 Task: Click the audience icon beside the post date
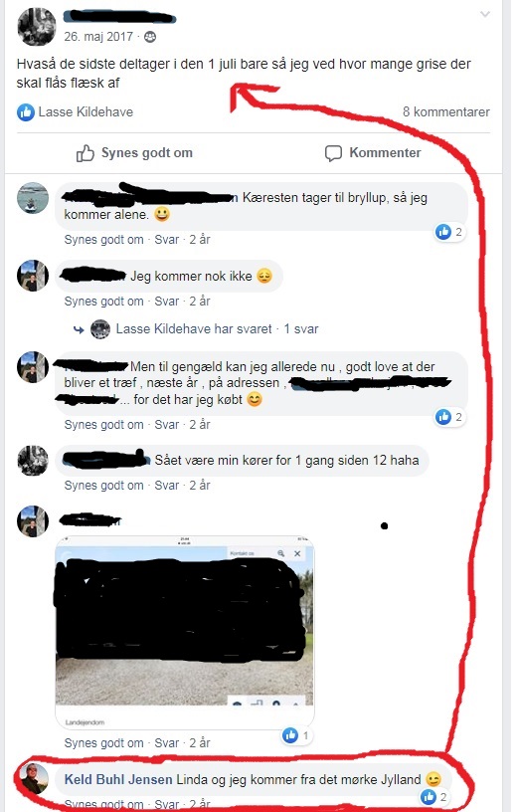[x=150, y=37]
